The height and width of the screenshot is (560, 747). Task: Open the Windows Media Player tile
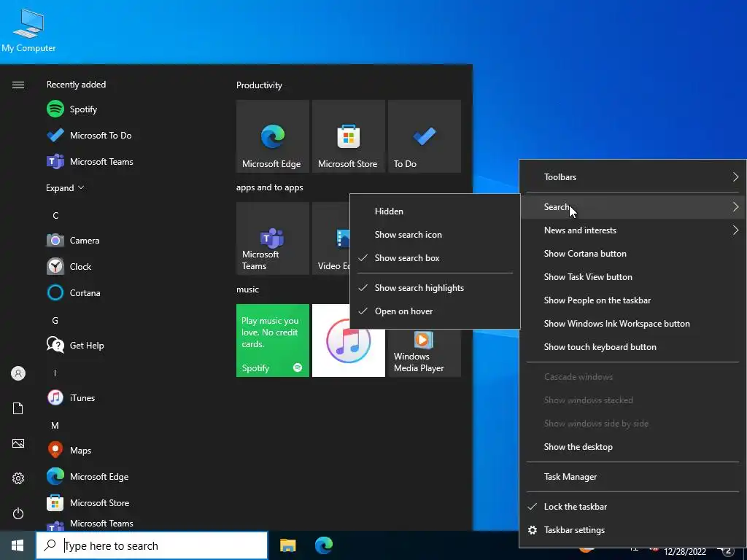point(424,353)
